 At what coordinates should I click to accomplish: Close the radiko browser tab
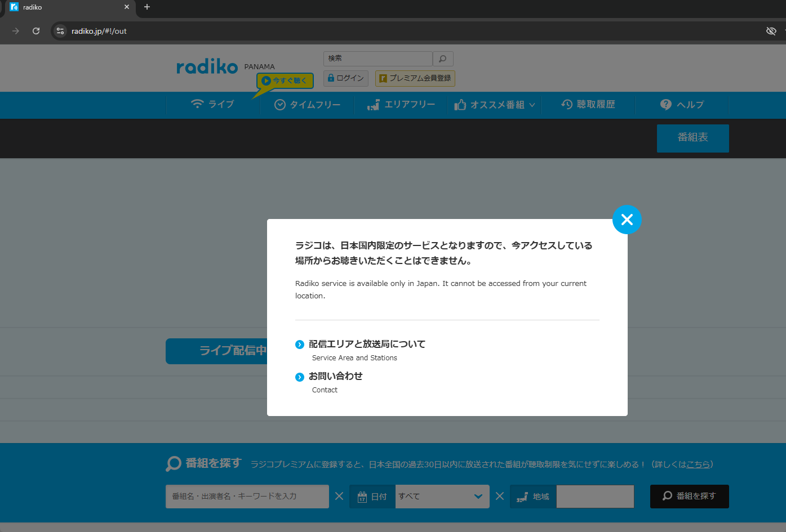point(127,7)
